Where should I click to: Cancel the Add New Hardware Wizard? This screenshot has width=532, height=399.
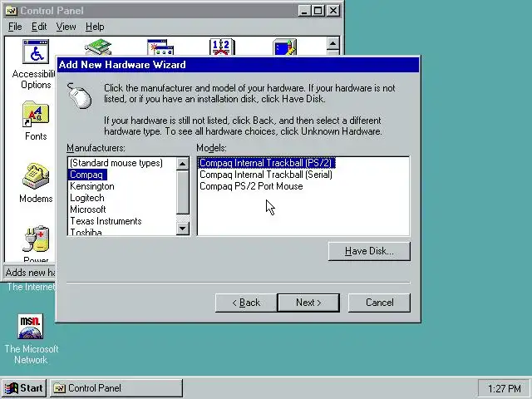[379, 303]
